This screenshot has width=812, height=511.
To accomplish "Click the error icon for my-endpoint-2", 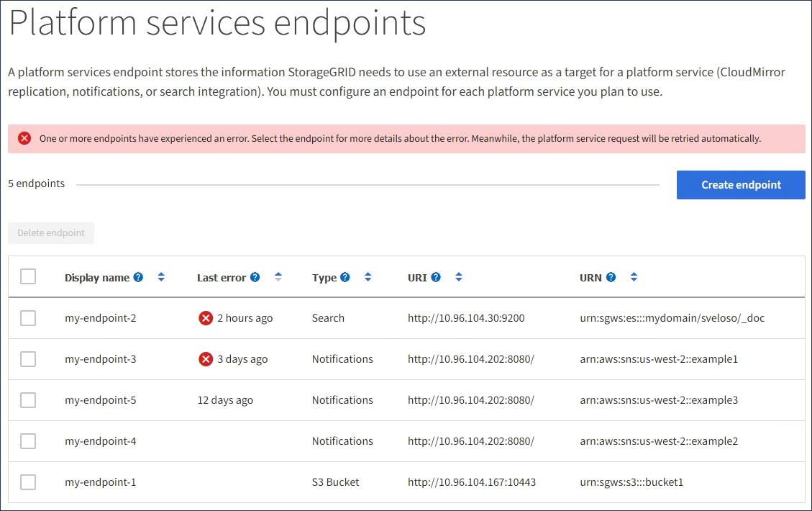I will tap(206, 318).
